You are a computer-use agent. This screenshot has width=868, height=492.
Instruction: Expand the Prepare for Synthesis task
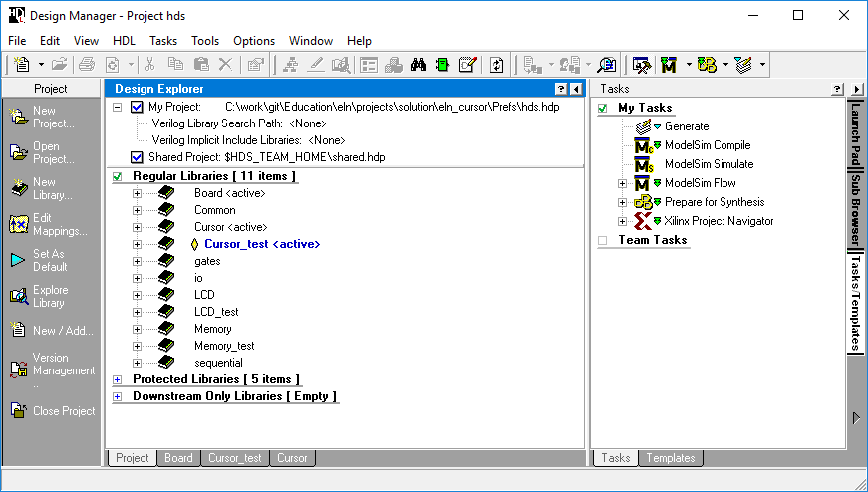coord(623,202)
